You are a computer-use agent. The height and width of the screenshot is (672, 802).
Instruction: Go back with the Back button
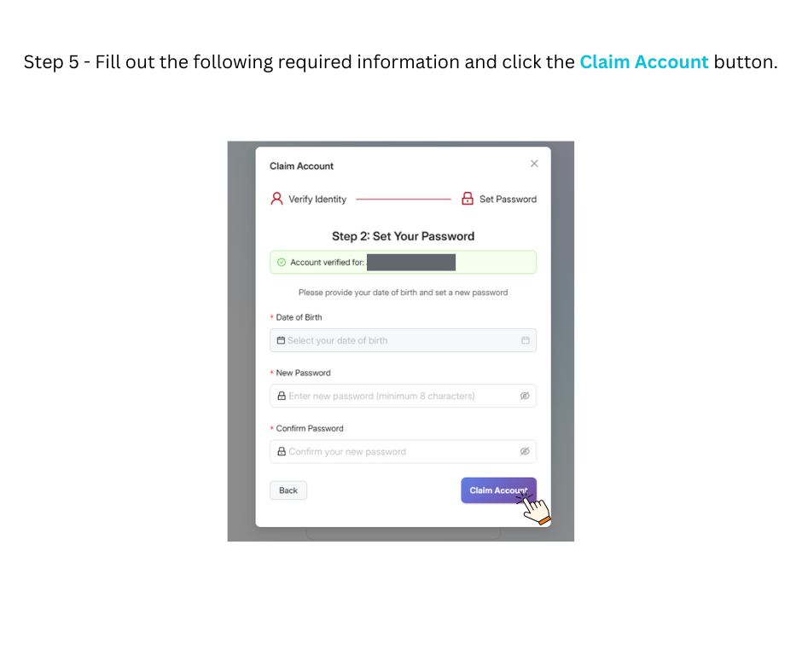click(288, 490)
